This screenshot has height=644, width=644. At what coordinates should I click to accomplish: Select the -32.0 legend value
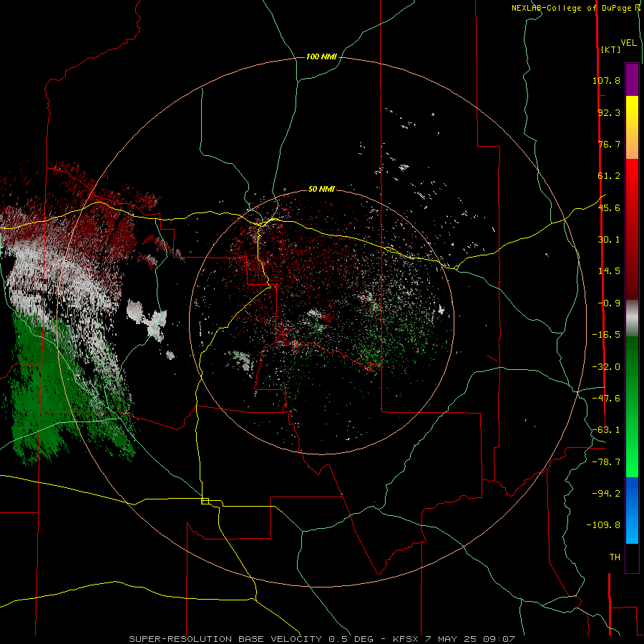(x=606, y=367)
